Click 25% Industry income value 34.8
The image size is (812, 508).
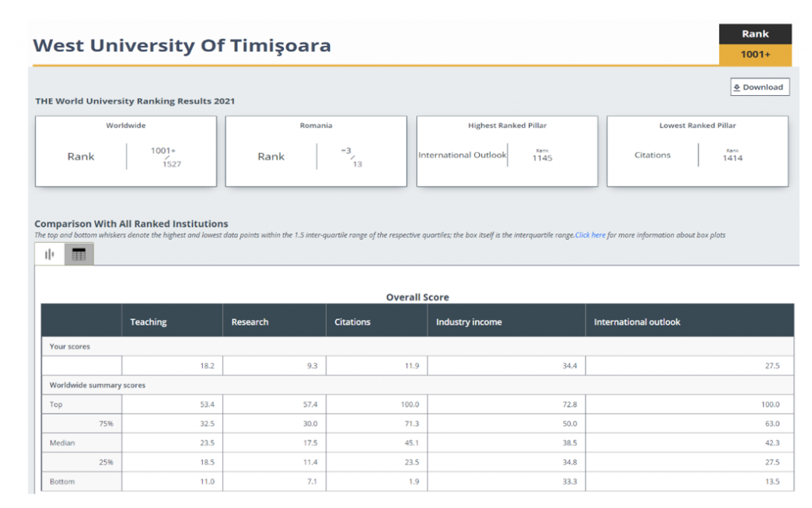(x=569, y=462)
